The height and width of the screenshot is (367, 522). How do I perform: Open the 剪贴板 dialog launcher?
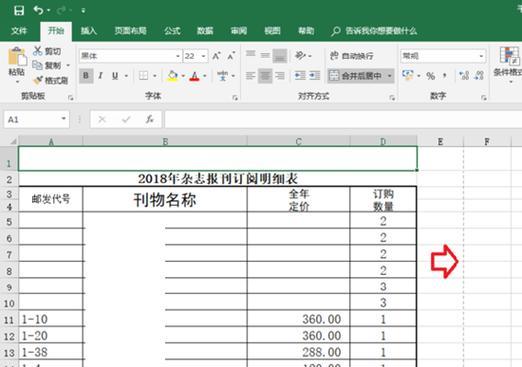(x=70, y=97)
